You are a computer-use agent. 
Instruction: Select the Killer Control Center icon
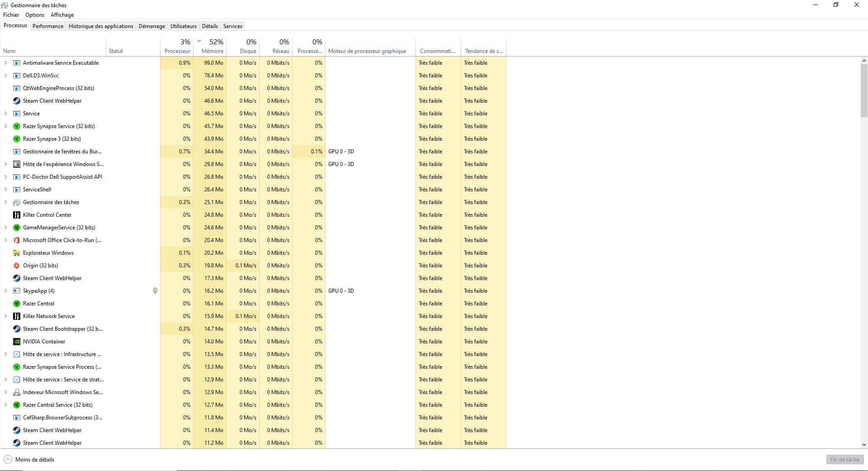[17, 215]
